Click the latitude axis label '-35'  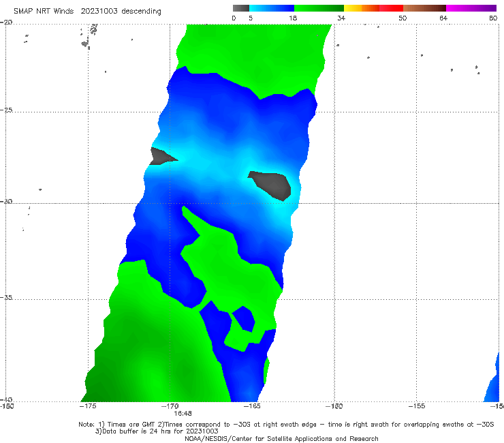click(x=6, y=297)
